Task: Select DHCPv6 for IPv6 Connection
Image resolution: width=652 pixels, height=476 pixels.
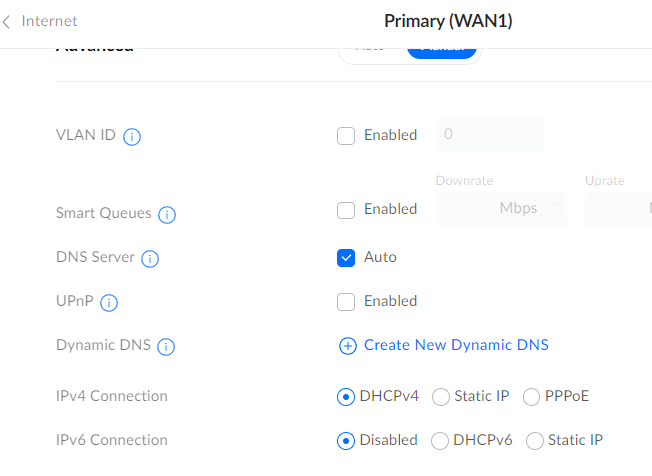Action: (440, 441)
